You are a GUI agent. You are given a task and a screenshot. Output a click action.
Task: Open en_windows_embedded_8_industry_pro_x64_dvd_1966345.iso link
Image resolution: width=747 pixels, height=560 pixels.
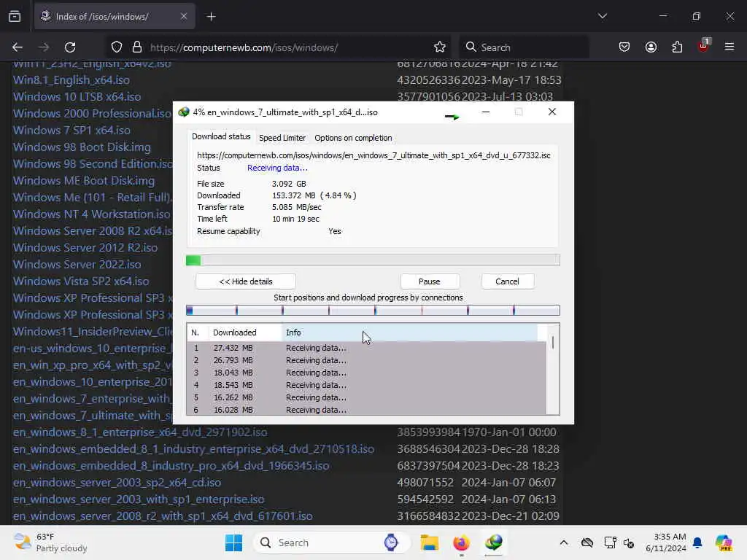[x=171, y=466]
